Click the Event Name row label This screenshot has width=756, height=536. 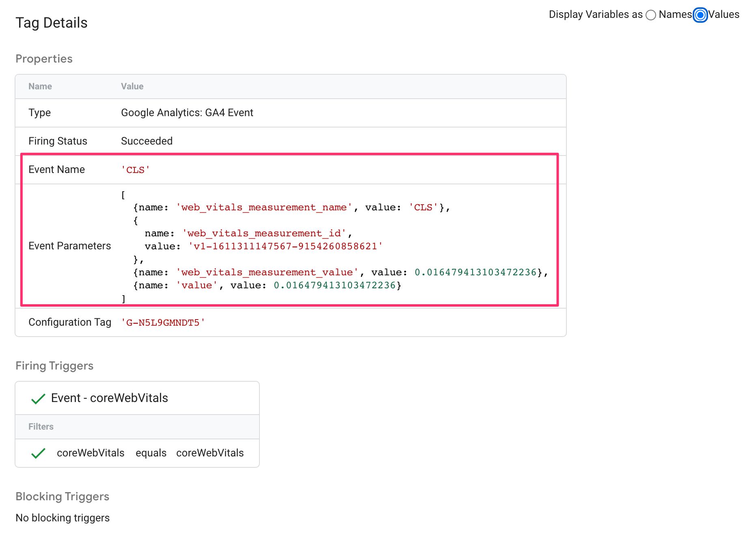click(57, 169)
